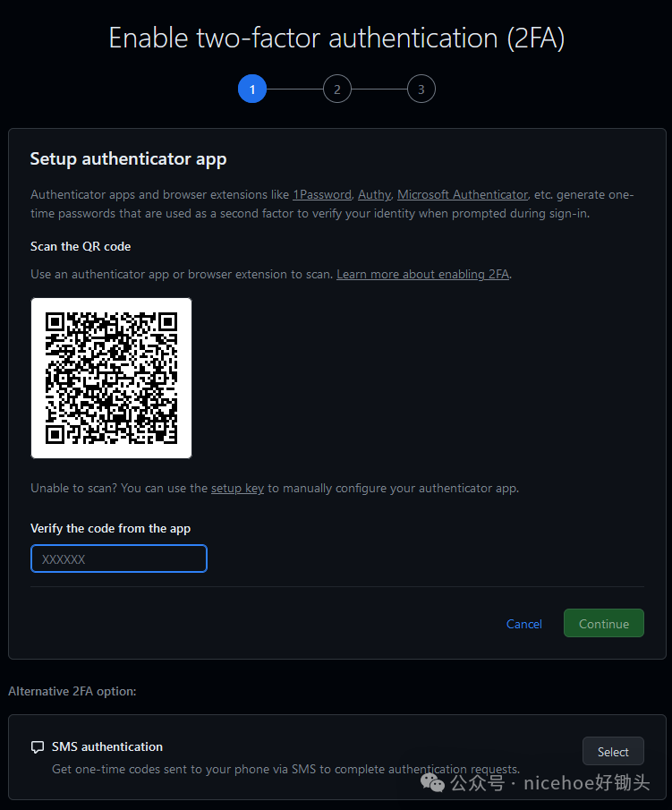Click the step 3 progress circle
The height and width of the screenshot is (810, 672).
click(421, 89)
